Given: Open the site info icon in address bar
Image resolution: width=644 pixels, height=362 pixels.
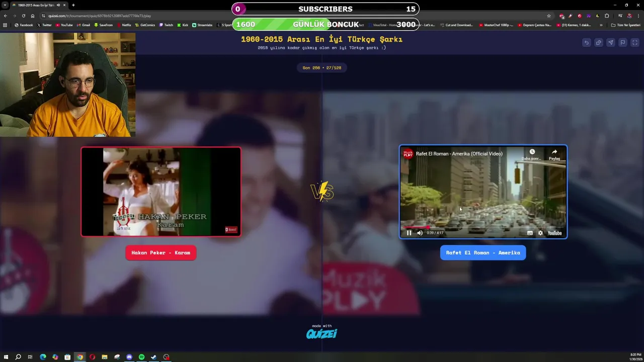Looking at the screenshot, I should click(44, 16).
